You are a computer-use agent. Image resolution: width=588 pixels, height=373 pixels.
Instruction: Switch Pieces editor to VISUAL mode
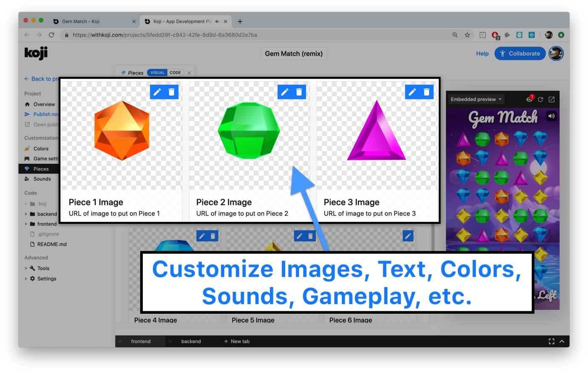157,73
